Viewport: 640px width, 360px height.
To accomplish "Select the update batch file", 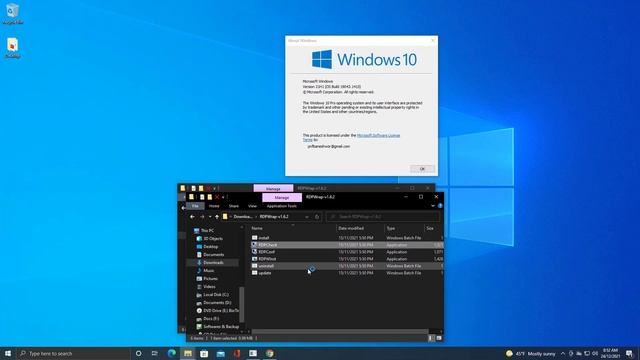I will pos(346,273).
